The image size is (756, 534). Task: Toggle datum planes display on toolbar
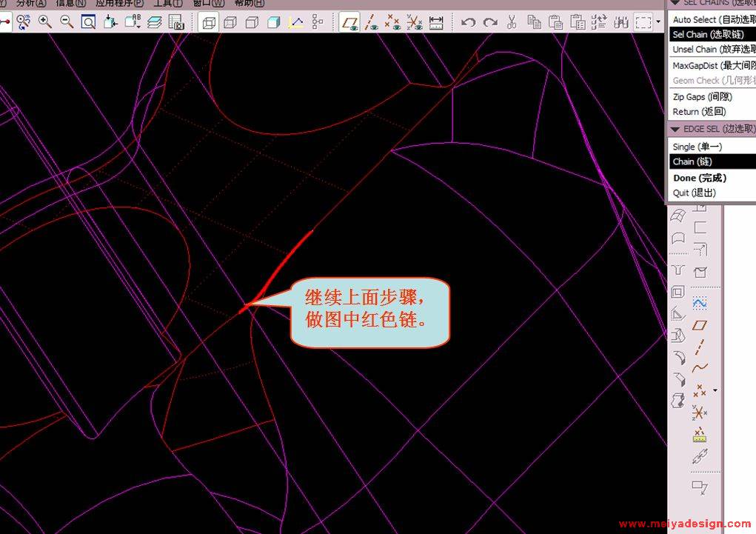tap(349, 23)
